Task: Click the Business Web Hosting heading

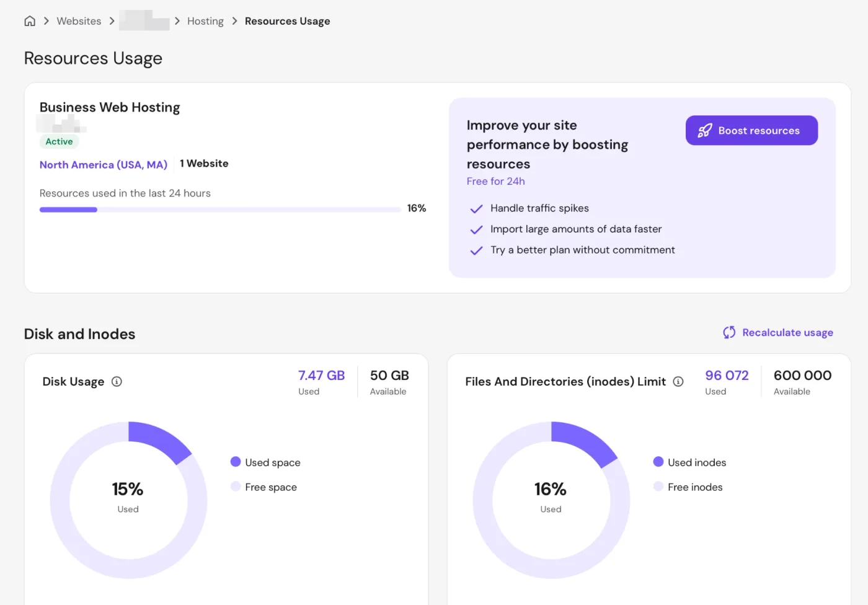Action: pyautogui.click(x=110, y=107)
